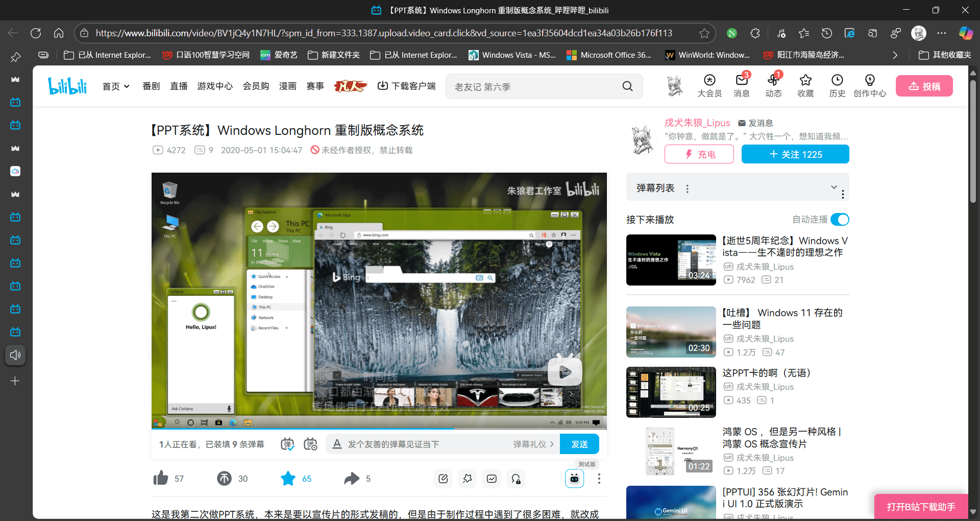The height and width of the screenshot is (521, 980).
Task: Click 打开B站下载助手 button
Action: pos(921,507)
